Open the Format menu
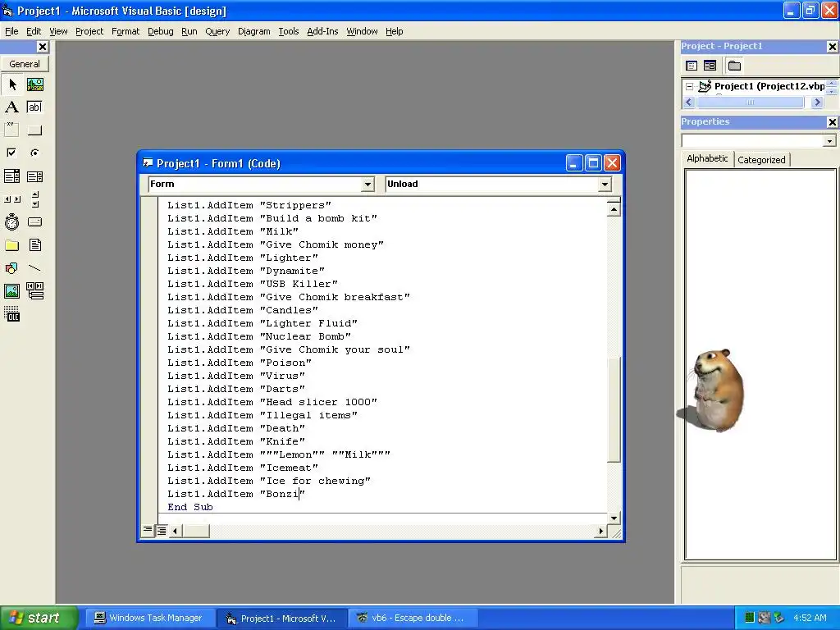The height and width of the screenshot is (630, 840). [x=126, y=32]
